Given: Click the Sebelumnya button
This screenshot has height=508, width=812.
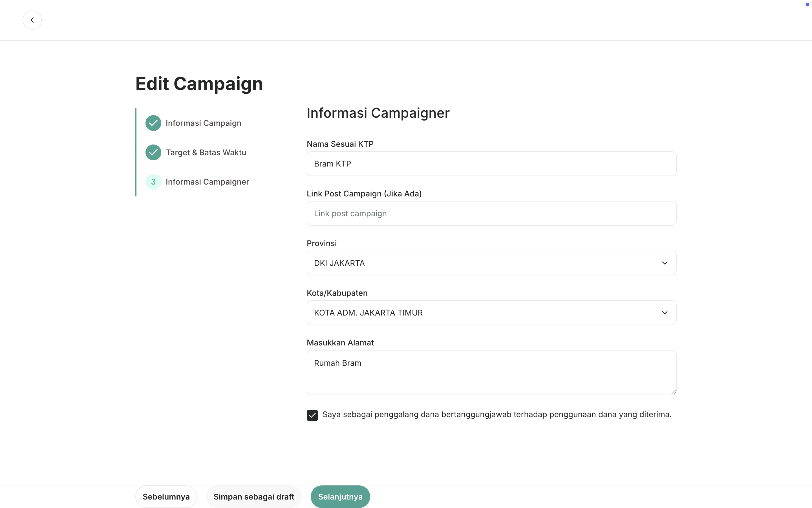Looking at the screenshot, I should (166, 497).
